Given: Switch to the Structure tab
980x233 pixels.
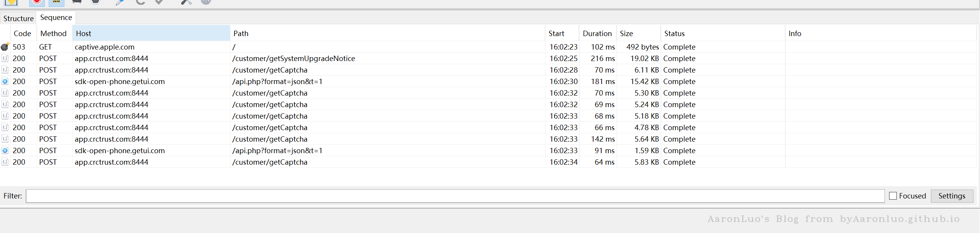Looking at the screenshot, I should pos(18,18).
